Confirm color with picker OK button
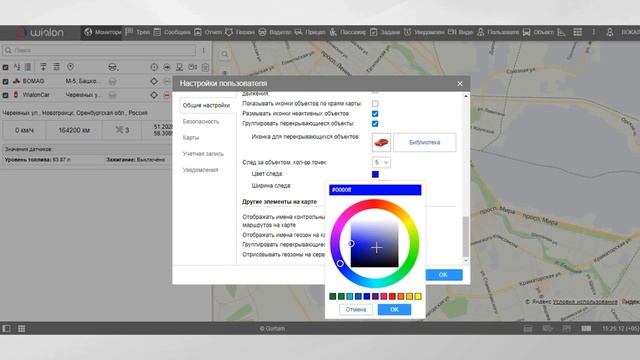 click(x=394, y=309)
